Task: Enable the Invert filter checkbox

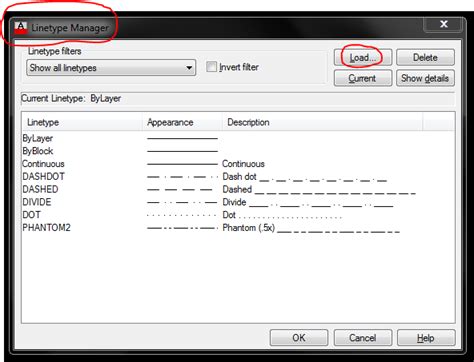Action: click(x=211, y=67)
